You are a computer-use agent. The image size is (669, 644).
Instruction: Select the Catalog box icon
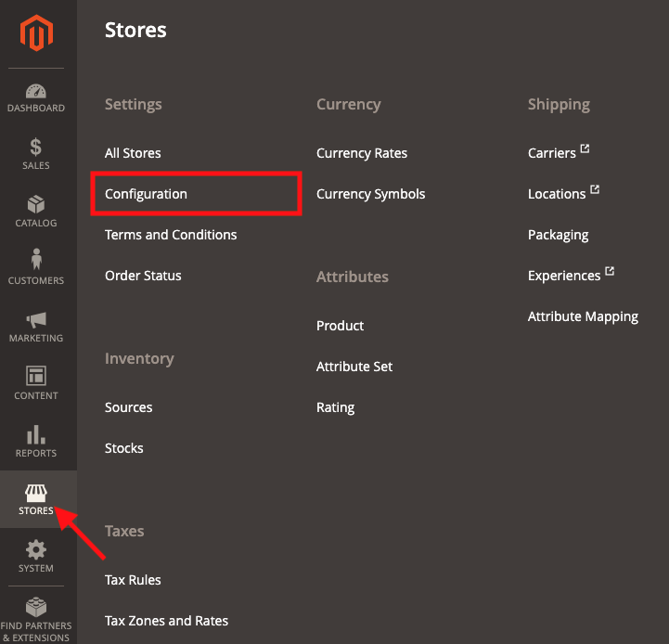[36, 204]
